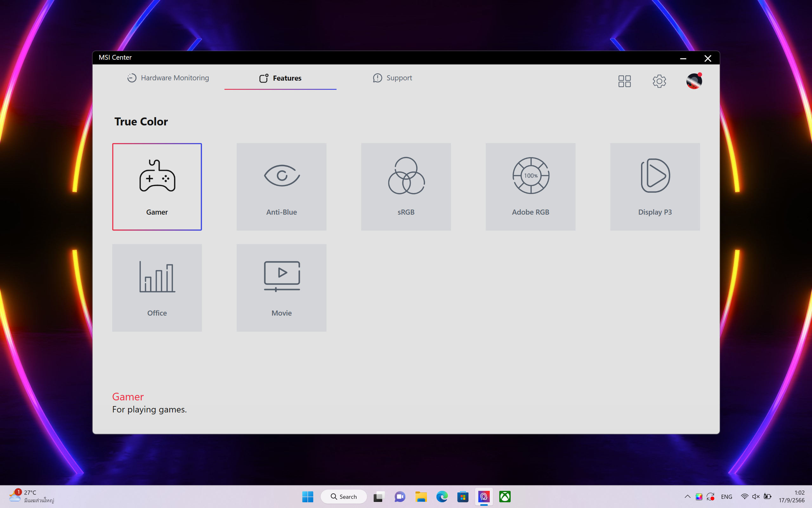Open the Chat app on taskbar
This screenshot has height=508, width=812.
click(x=400, y=497)
